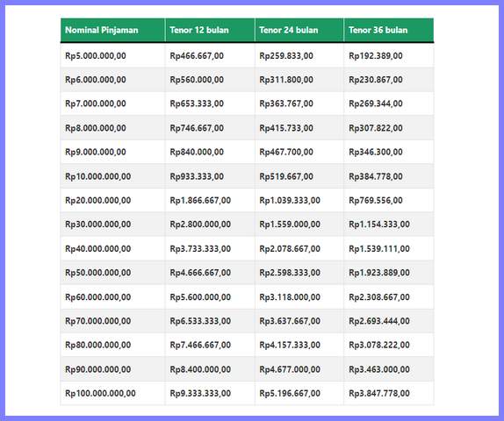The height and width of the screenshot is (421, 504).
Task: Click the Rp311.800,00 cell
Action: 299,80
